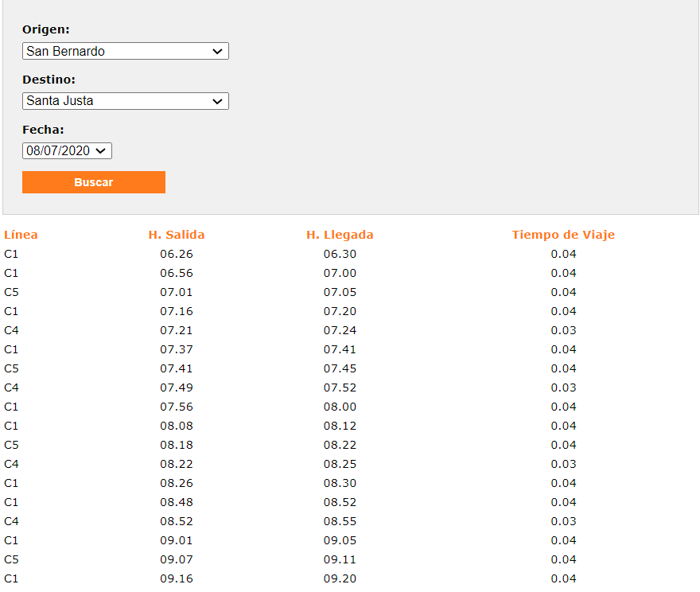
Task: Select the 06.26 departure time
Action: click(x=176, y=254)
